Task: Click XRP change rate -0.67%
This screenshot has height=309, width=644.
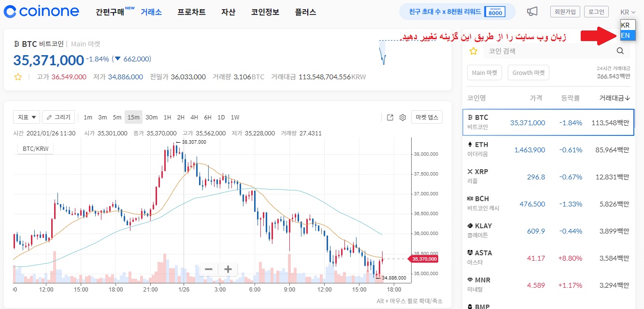Action: (571, 177)
